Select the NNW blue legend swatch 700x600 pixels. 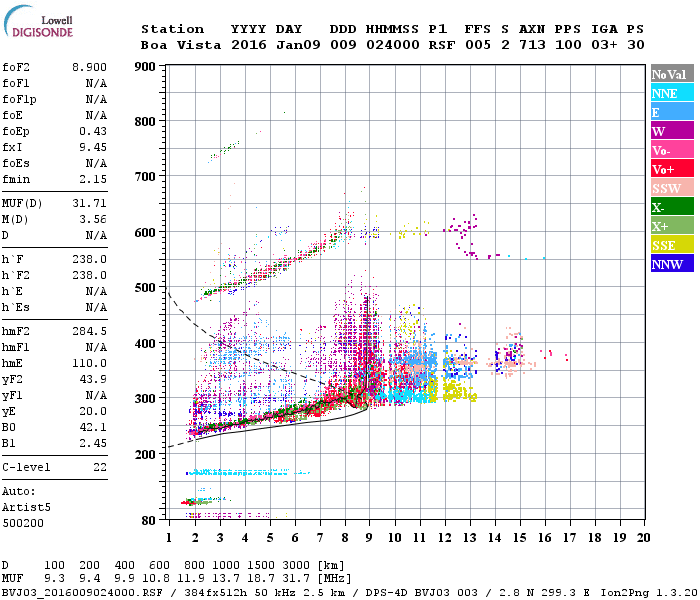tap(672, 263)
